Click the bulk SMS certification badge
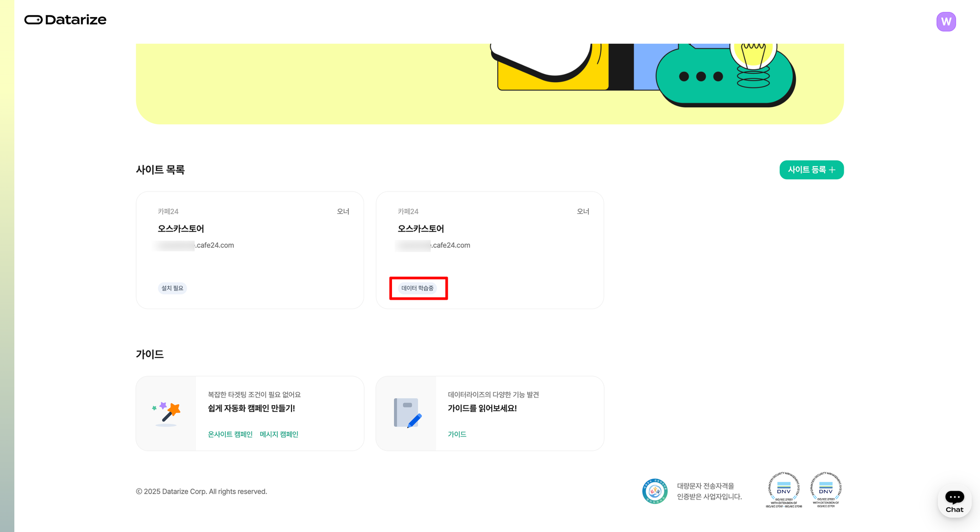 (x=655, y=491)
